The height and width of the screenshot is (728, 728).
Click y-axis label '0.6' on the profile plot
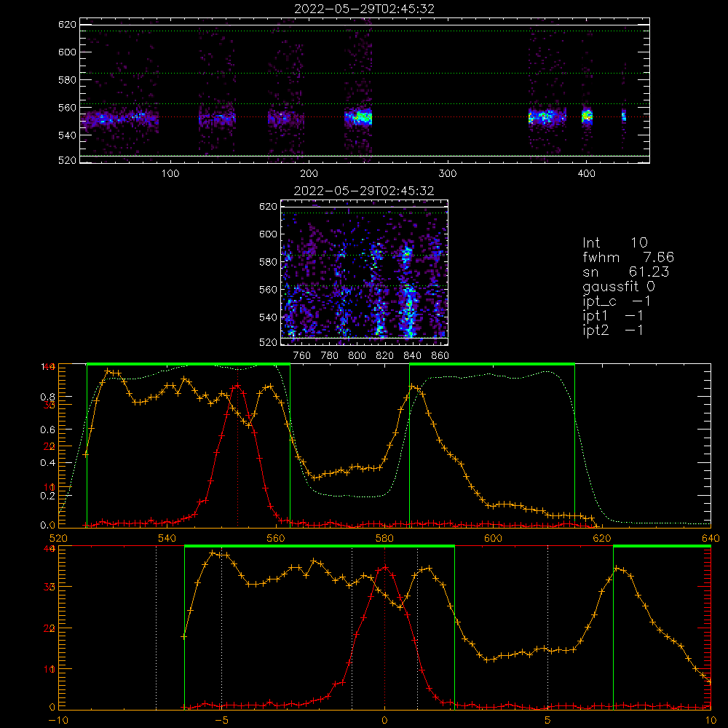point(47,430)
